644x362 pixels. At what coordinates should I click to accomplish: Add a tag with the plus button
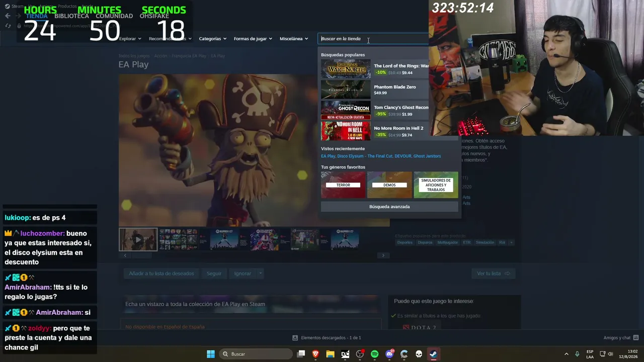coord(511,242)
